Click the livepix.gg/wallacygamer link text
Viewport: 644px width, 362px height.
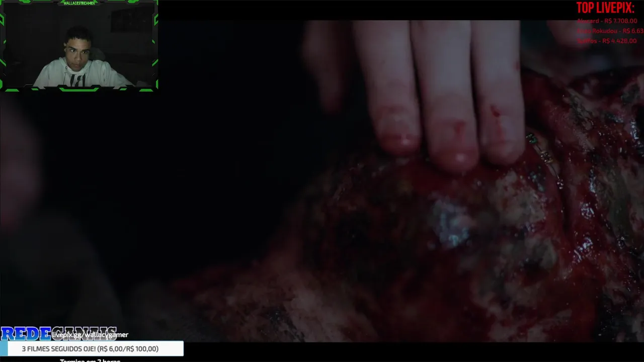pos(90,335)
